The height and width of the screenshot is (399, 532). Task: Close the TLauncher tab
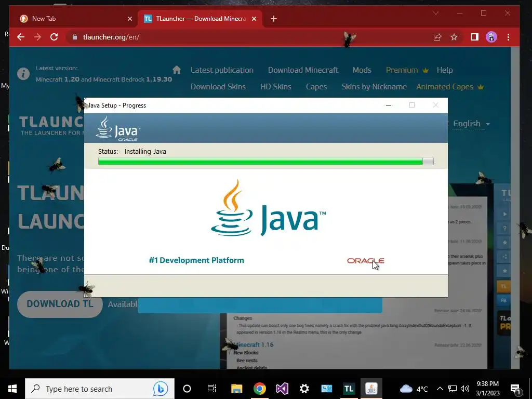(254, 19)
